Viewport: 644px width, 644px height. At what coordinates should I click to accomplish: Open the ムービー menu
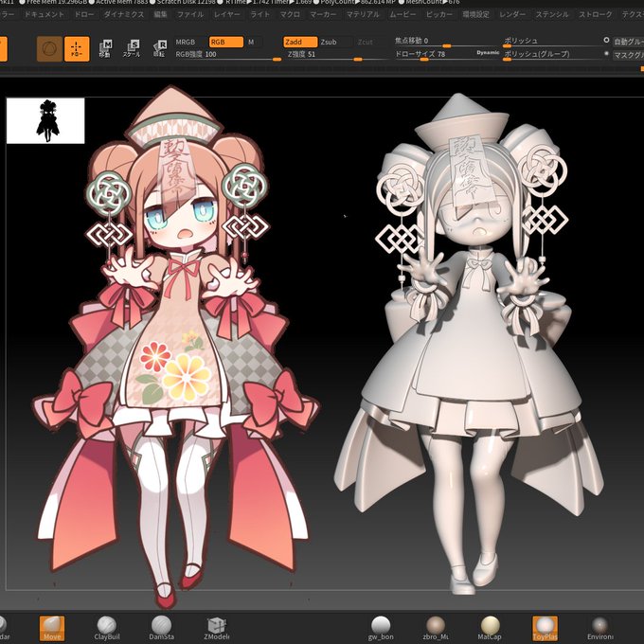click(x=402, y=14)
